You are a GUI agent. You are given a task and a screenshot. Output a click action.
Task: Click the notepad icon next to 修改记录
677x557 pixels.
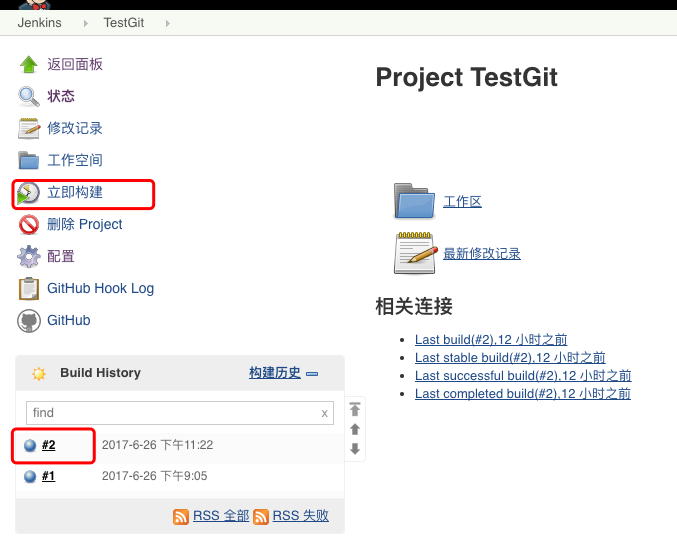pyautogui.click(x=29, y=128)
